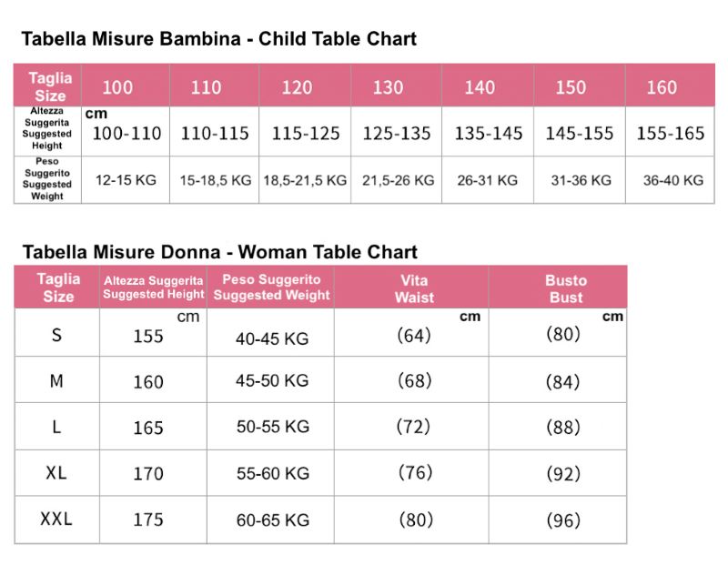Select the child size 130 column header

(x=389, y=87)
